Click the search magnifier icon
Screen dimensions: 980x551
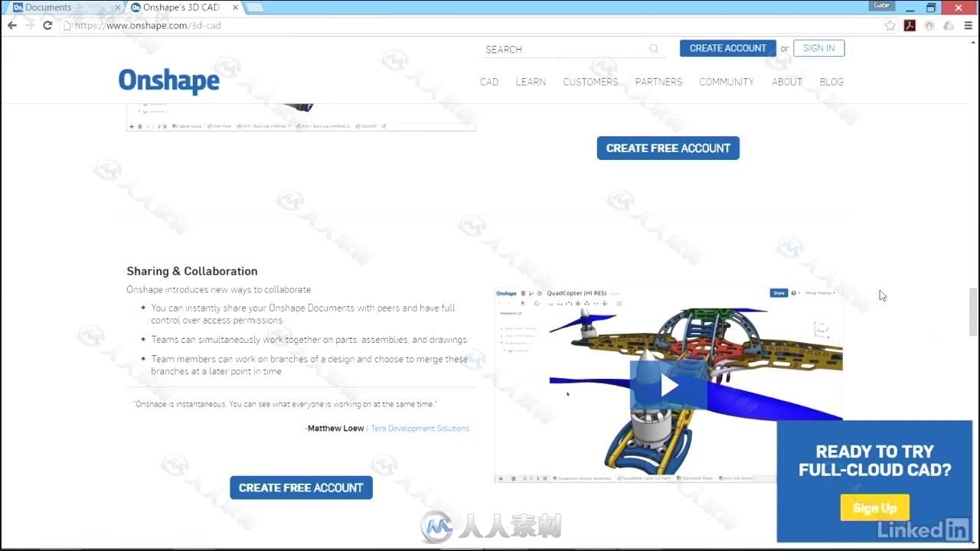point(654,49)
